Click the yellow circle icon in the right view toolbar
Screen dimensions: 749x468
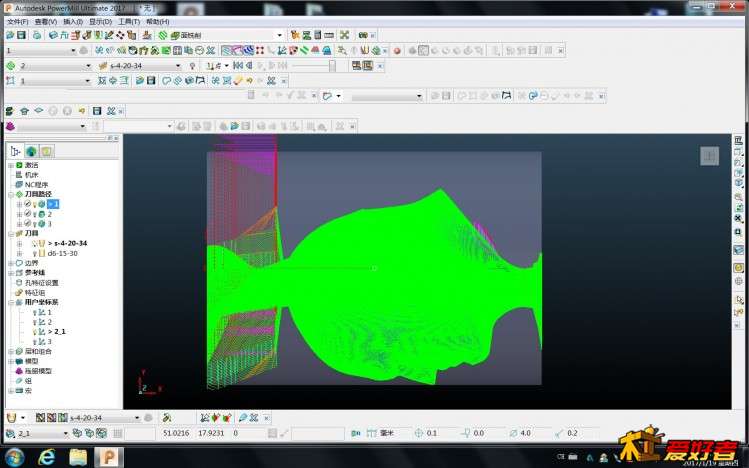(x=738, y=268)
